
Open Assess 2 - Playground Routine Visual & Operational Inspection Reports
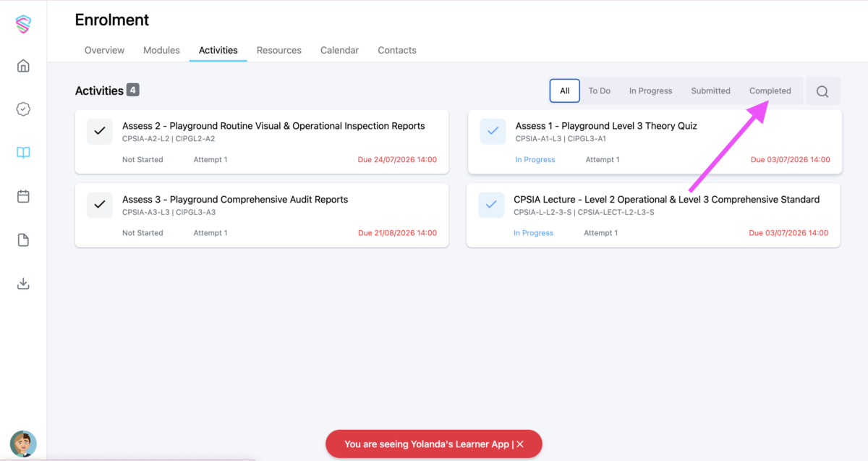click(x=262, y=142)
